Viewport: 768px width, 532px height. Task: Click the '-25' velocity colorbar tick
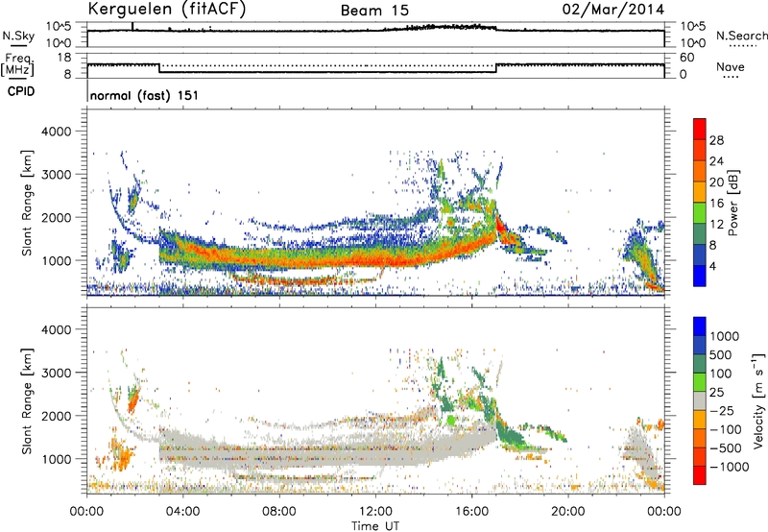click(722, 410)
